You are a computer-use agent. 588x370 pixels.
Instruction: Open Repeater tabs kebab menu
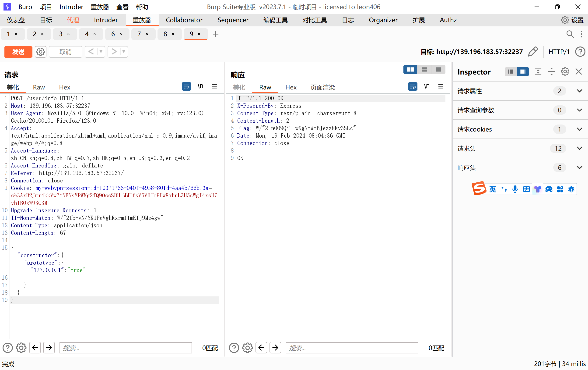pos(581,34)
